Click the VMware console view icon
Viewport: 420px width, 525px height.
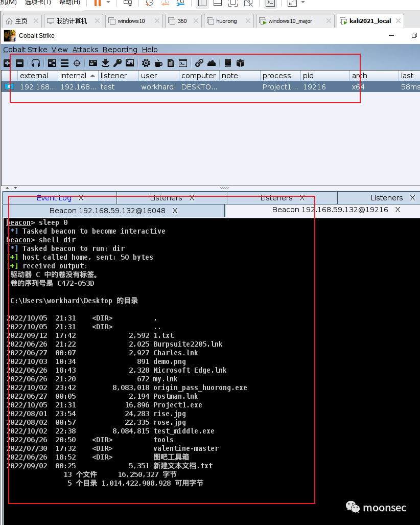[x=270, y=3]
